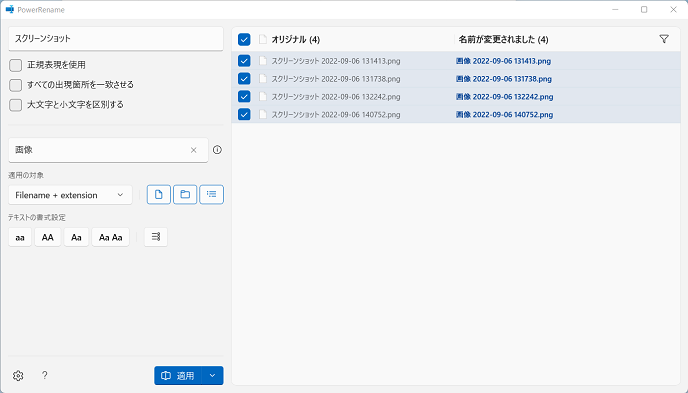Click the テキストの書式設定 label

point(37,217)
